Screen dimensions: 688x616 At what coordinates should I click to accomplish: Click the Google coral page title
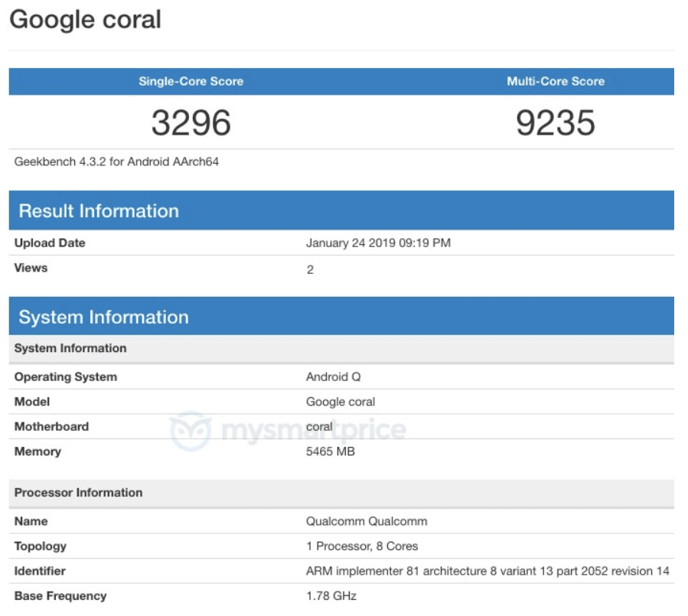[85, 19]
